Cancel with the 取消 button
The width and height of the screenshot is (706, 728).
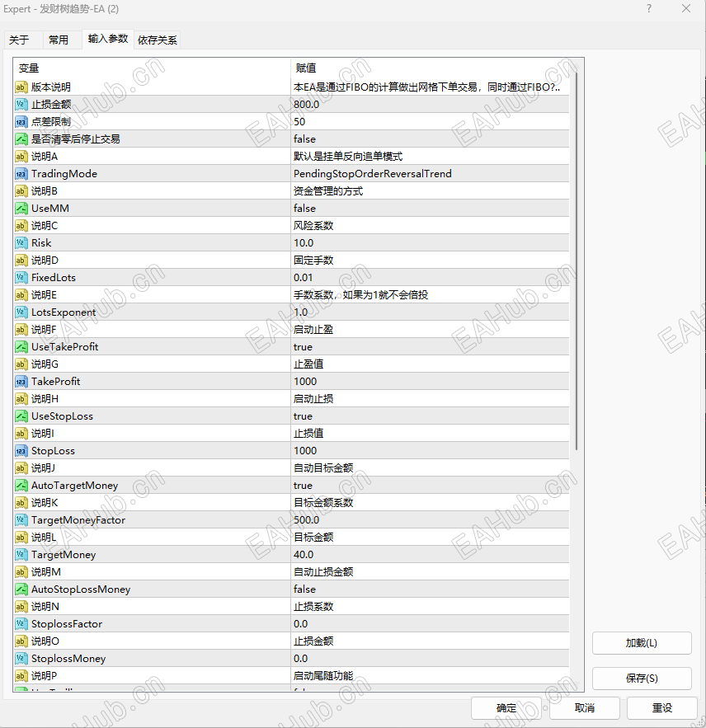tap(584, 708)
